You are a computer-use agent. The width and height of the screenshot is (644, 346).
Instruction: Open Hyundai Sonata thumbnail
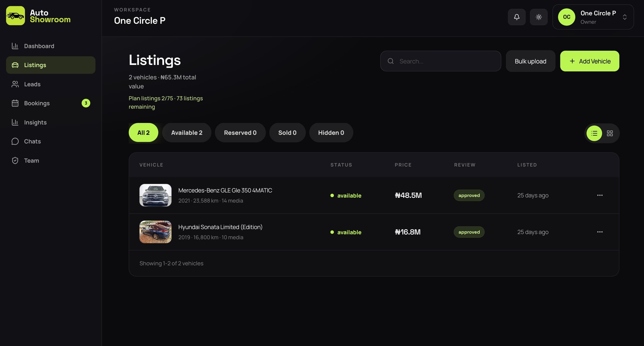tap(155, 232)
